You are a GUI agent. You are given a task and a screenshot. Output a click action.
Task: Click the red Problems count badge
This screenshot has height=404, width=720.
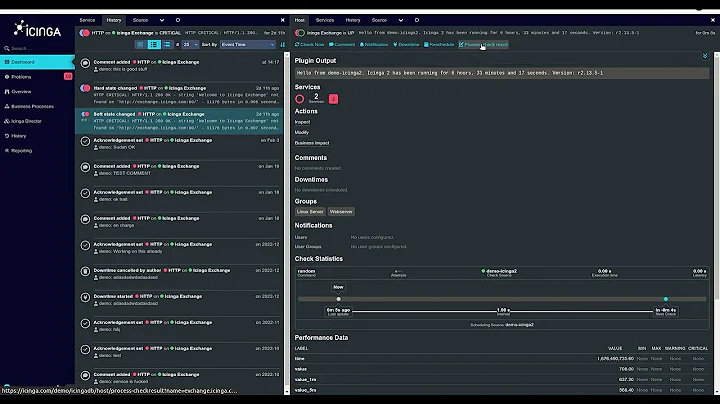tap(68, 76)
